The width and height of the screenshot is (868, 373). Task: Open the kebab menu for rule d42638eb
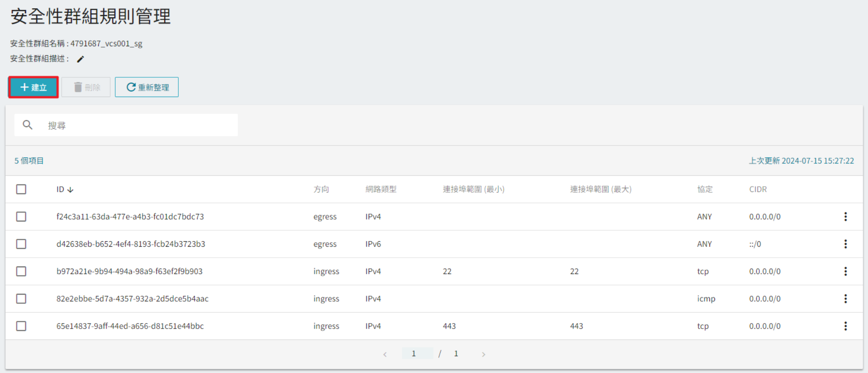[x=845, y=244]
